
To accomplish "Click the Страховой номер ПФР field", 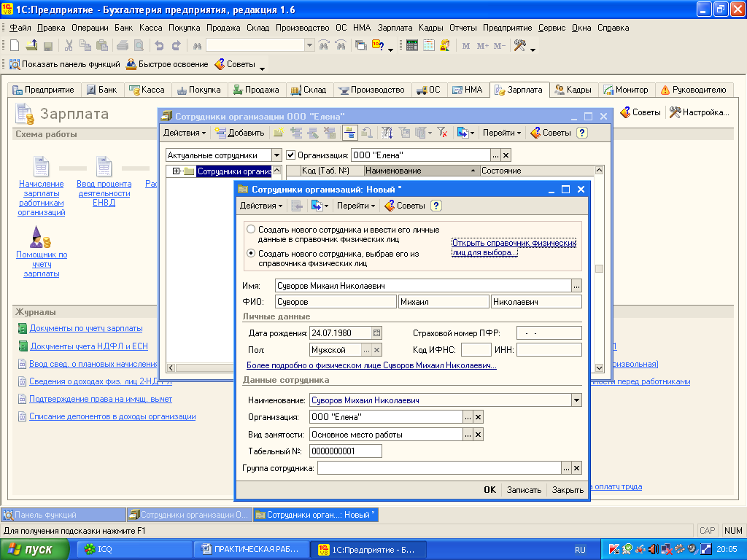I will pyautogui.click(x=549, y=332).
